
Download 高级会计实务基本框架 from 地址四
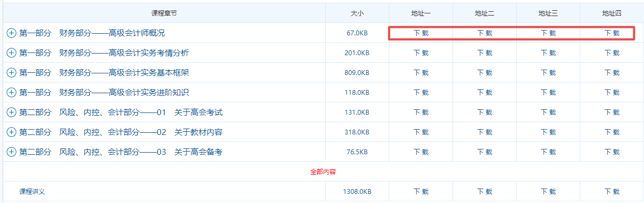612,73
